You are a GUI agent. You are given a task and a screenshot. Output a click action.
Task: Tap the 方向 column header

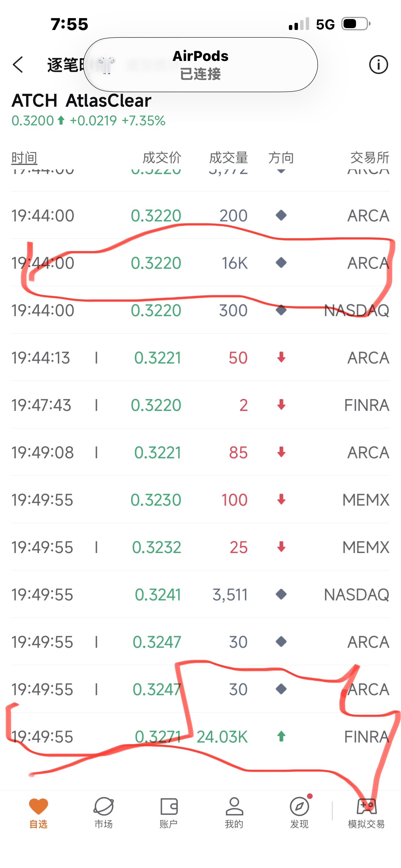tap(281, 157)
